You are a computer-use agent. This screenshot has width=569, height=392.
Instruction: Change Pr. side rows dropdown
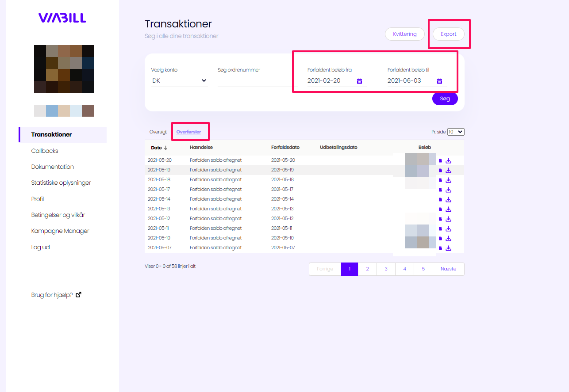[456, 132]
